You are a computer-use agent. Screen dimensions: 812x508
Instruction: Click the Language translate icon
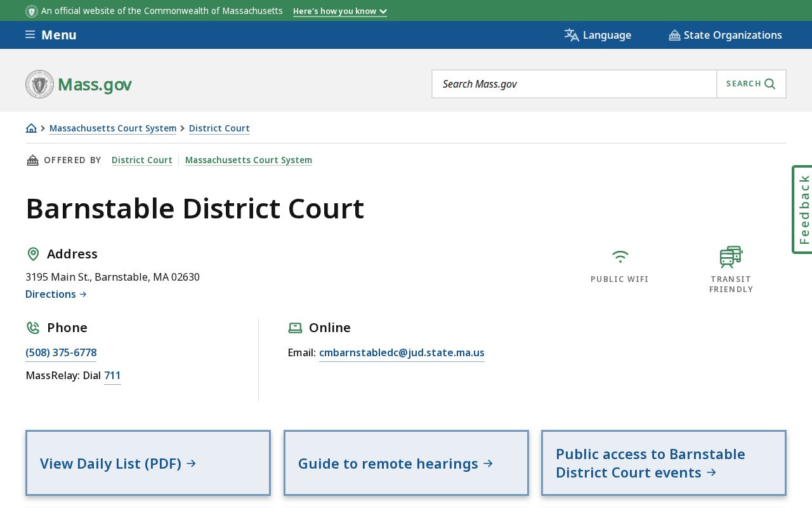tap(572, 35)
